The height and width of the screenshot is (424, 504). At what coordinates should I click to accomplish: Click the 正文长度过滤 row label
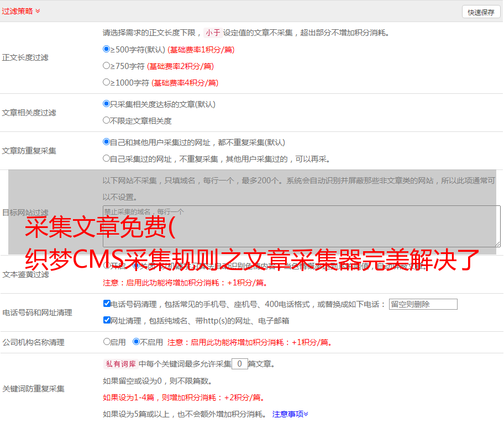(x=25, y=57)
